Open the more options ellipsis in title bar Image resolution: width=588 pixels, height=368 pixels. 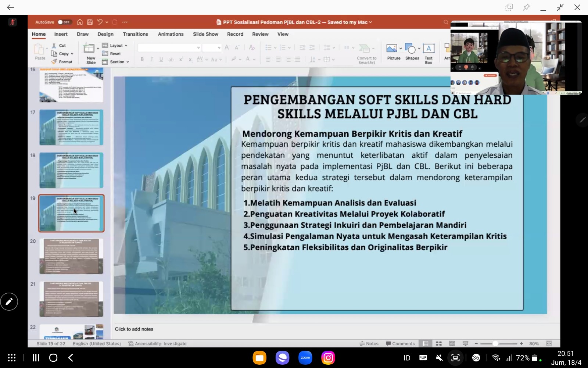125,22
